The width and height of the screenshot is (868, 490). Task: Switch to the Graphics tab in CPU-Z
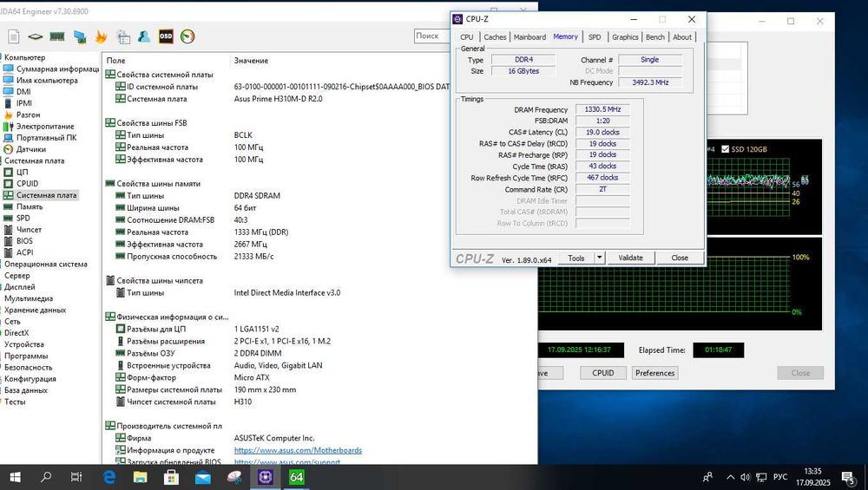[x=625, y=37]
